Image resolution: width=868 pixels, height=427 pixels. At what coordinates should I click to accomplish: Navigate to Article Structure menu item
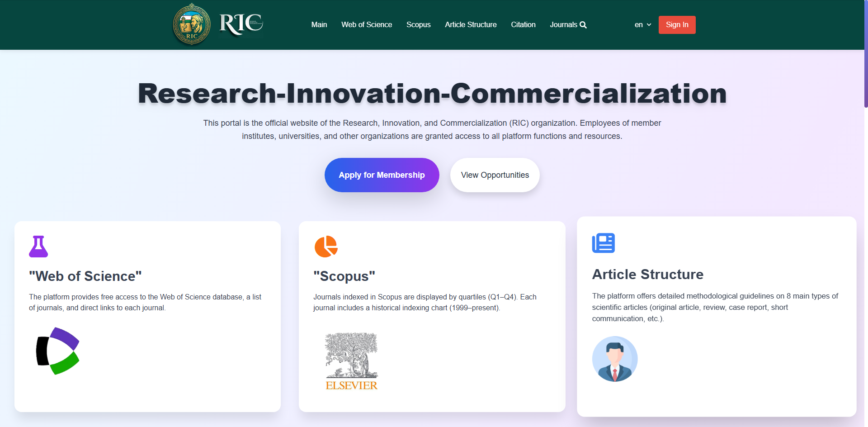tap(471, 25)
